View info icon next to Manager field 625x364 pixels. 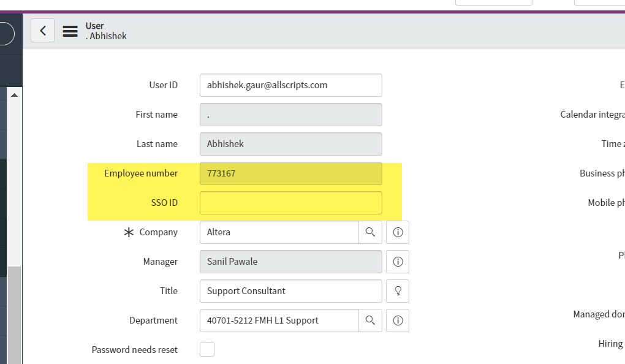[x=397, y=262]
